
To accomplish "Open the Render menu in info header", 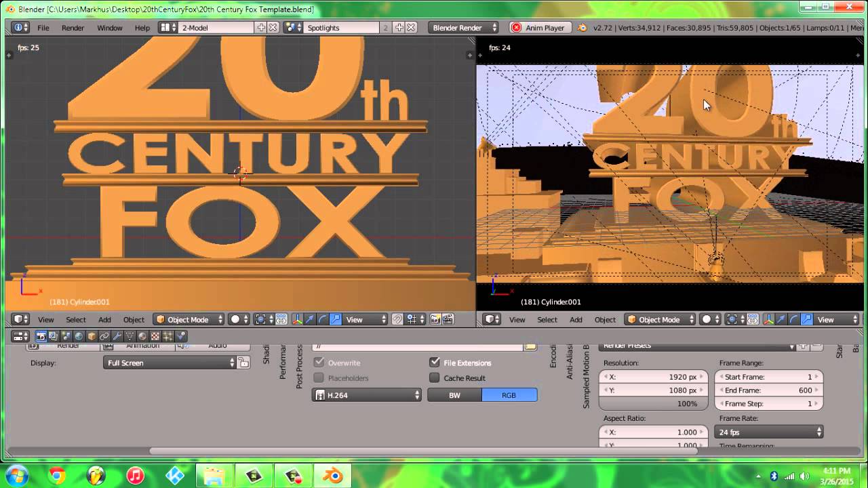I will 73,28.
